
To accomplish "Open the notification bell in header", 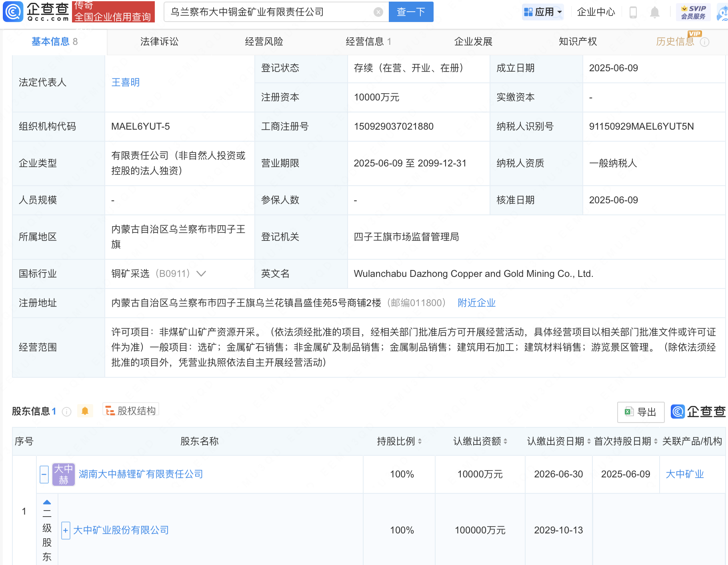I will click(654, 12).
